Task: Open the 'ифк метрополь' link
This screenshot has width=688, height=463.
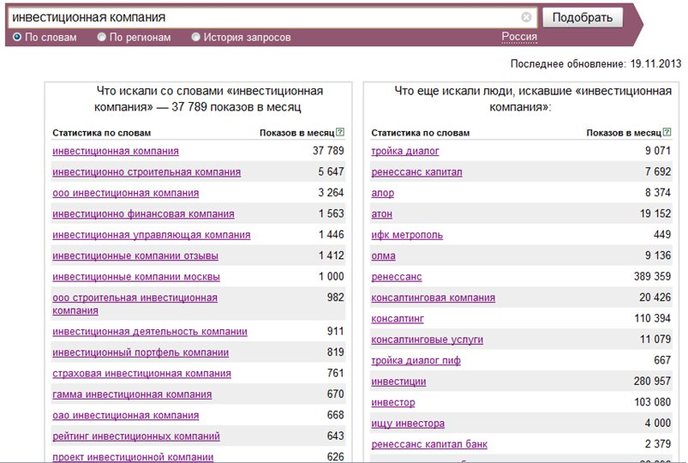Action: (x=407, y=235)
